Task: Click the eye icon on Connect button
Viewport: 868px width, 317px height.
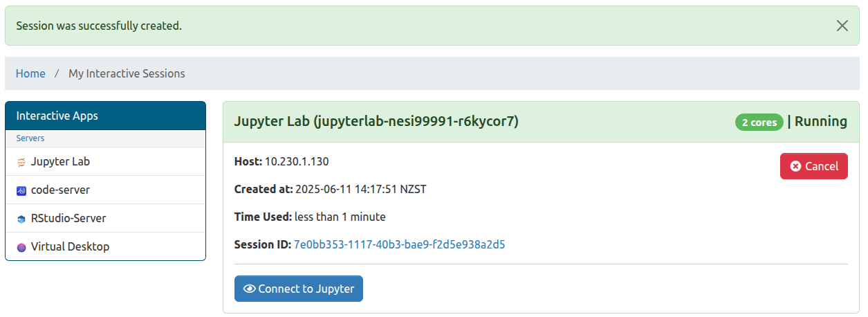Action: pyautogui.click(x=250, y=289)
